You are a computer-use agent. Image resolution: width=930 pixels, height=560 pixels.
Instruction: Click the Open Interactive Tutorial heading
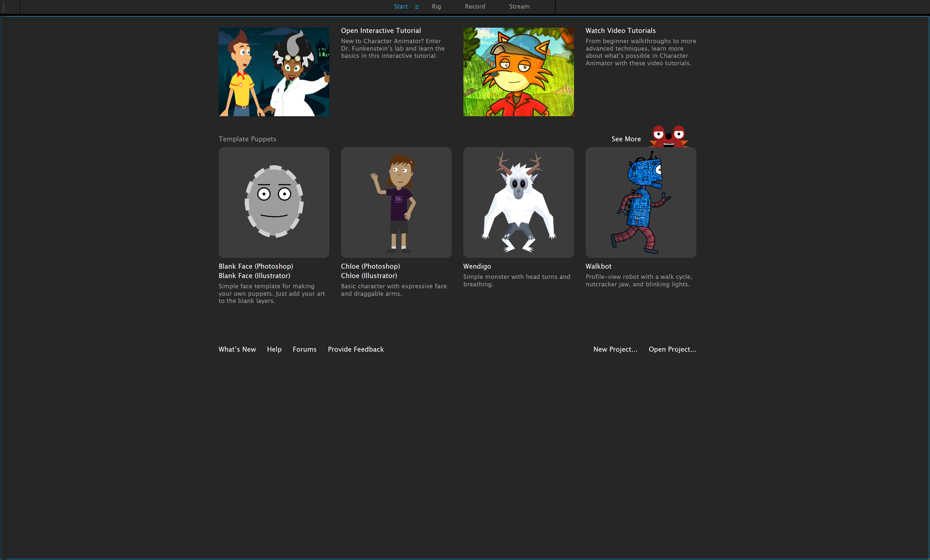(x=381, y=31)
